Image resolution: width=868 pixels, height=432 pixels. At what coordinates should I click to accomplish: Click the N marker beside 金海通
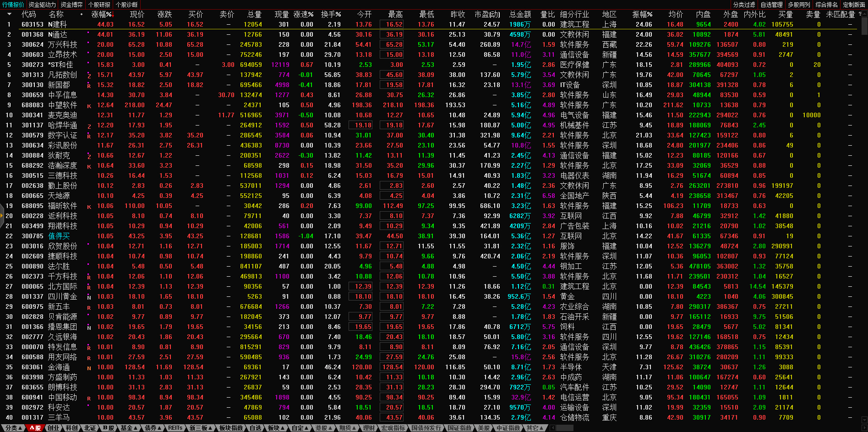pyautogui.click(x=89, y=368)
